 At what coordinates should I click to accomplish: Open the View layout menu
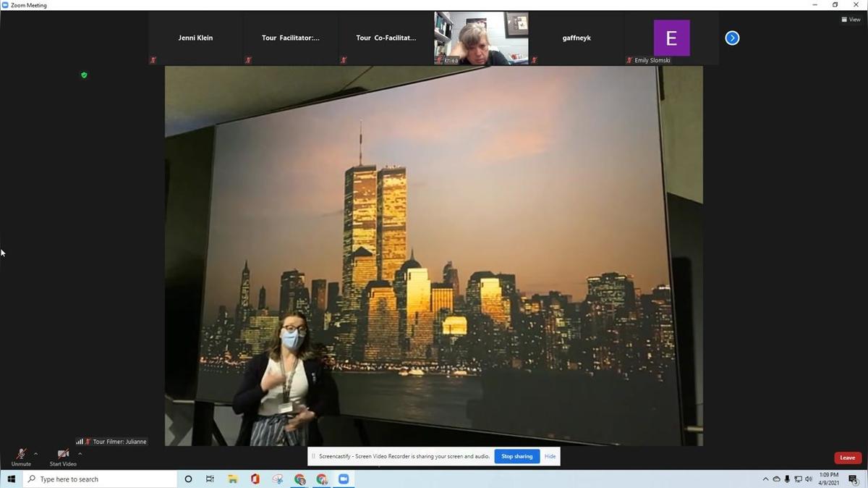[851, 20]
